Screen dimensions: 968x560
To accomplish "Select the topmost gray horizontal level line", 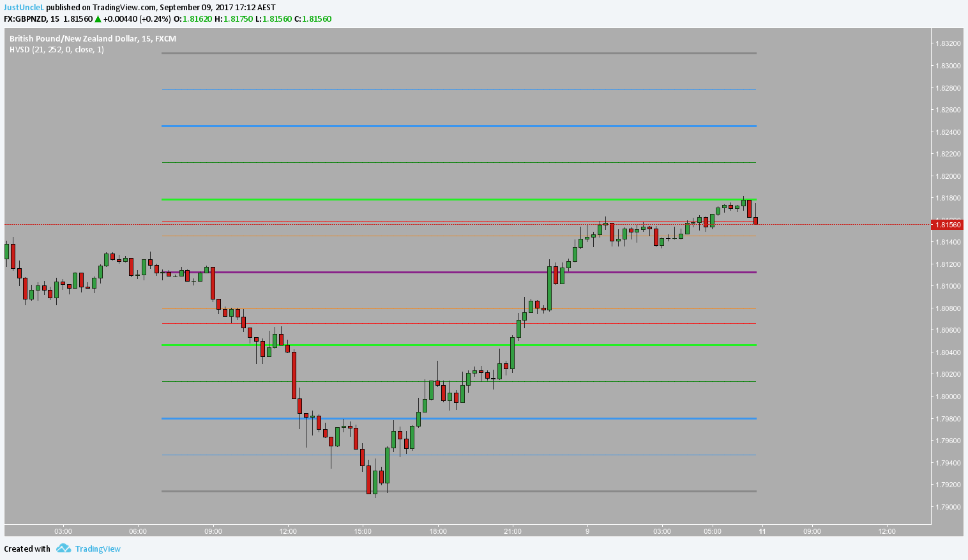I will click(x=459, y=53).
